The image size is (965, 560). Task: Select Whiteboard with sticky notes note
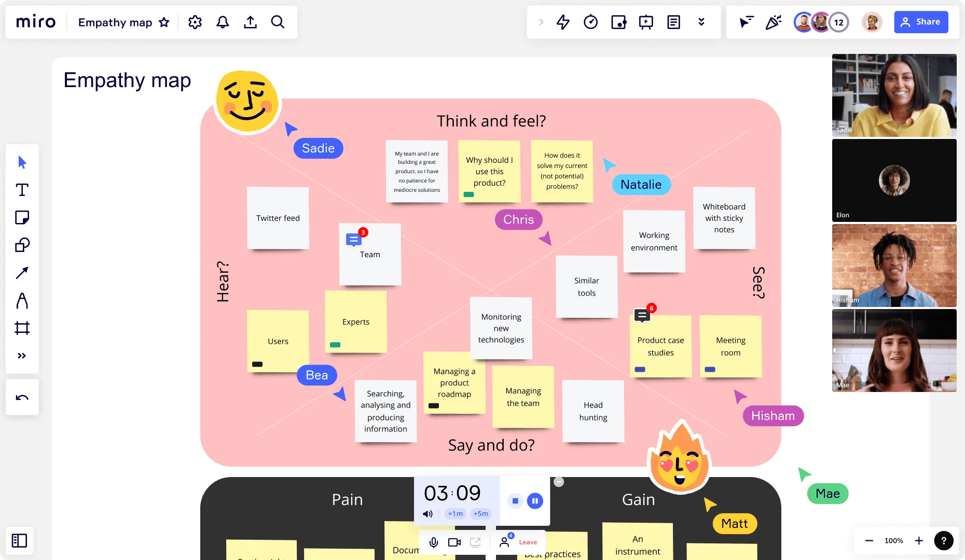tap(724, 218)
